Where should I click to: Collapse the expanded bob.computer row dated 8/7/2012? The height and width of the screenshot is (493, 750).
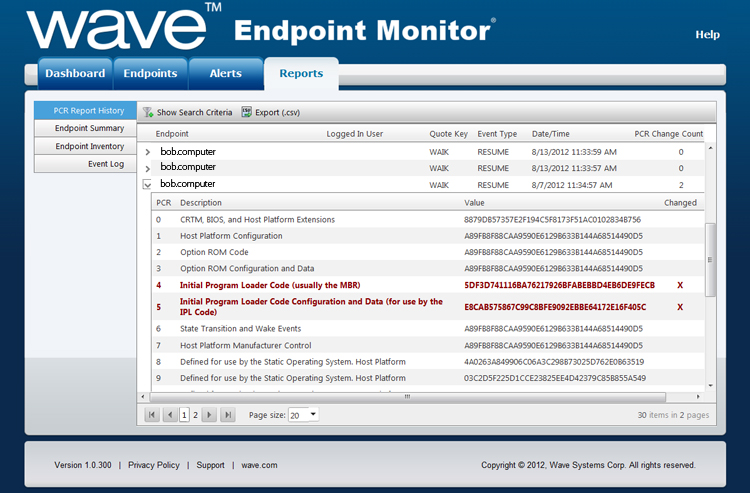(148, 185)
